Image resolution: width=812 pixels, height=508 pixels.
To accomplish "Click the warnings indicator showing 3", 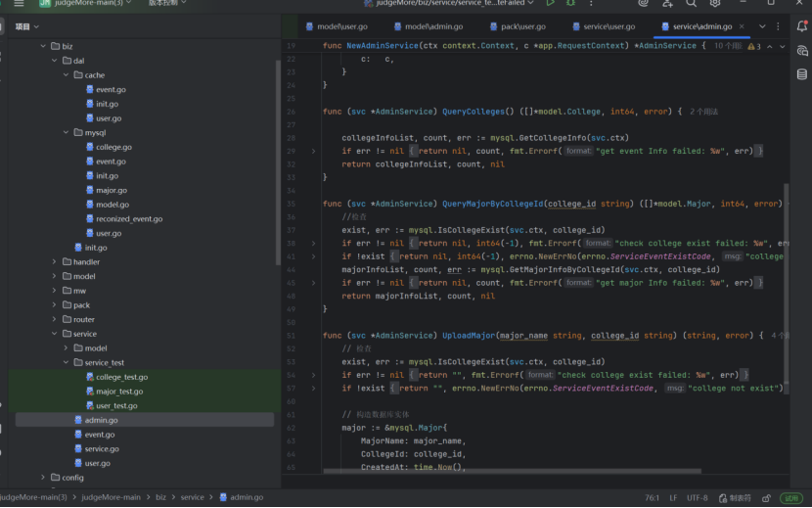I will pyautogui.click(x=754, y=46).
